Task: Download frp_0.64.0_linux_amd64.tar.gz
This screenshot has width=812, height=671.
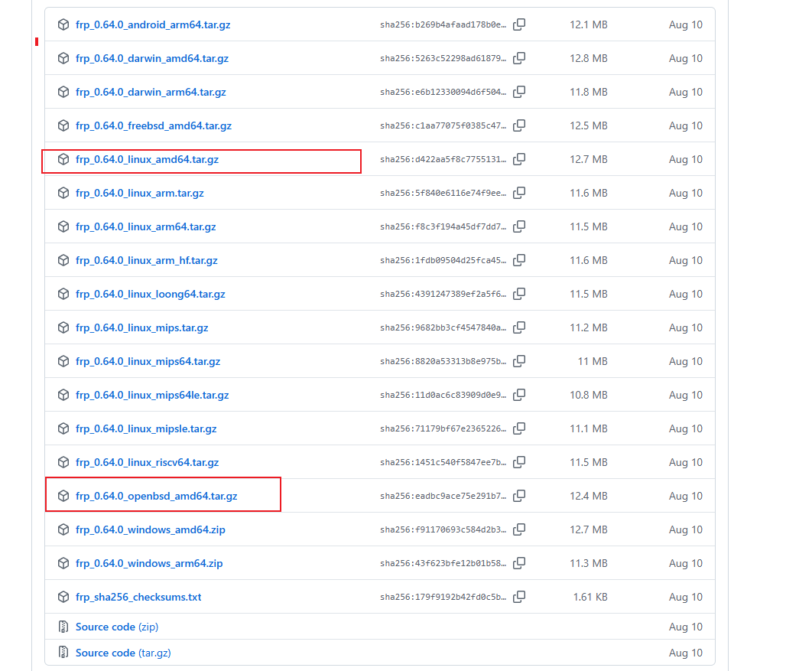Action: [x=147, y=159]
